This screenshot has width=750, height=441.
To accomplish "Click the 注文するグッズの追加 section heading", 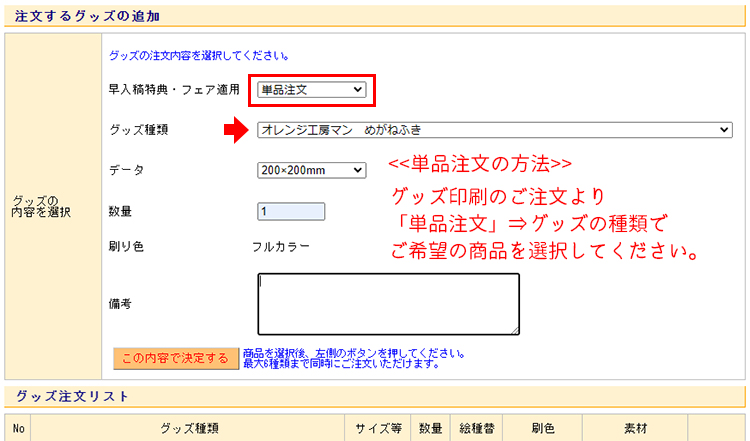I will pyautogui.click(x=89, y=16).
